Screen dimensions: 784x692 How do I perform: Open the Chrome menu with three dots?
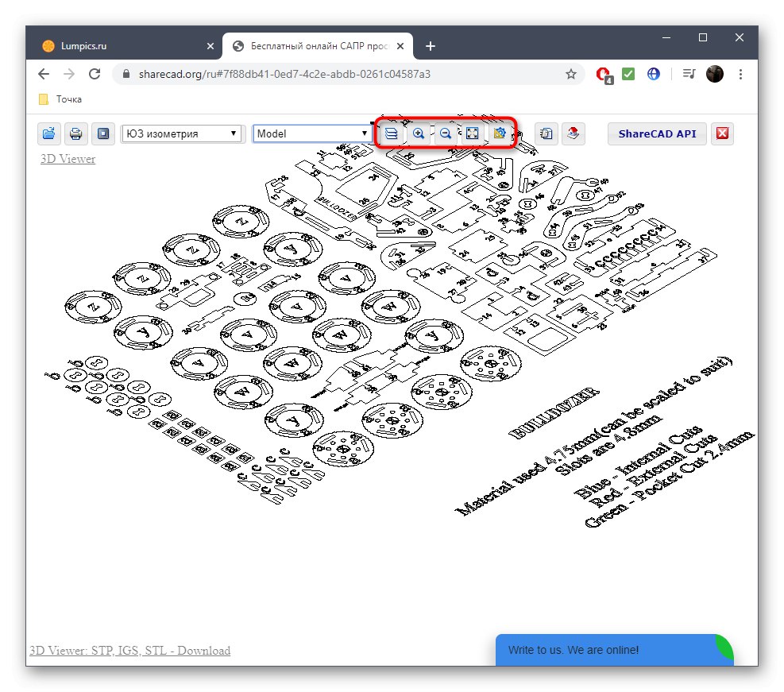[740, 74]
